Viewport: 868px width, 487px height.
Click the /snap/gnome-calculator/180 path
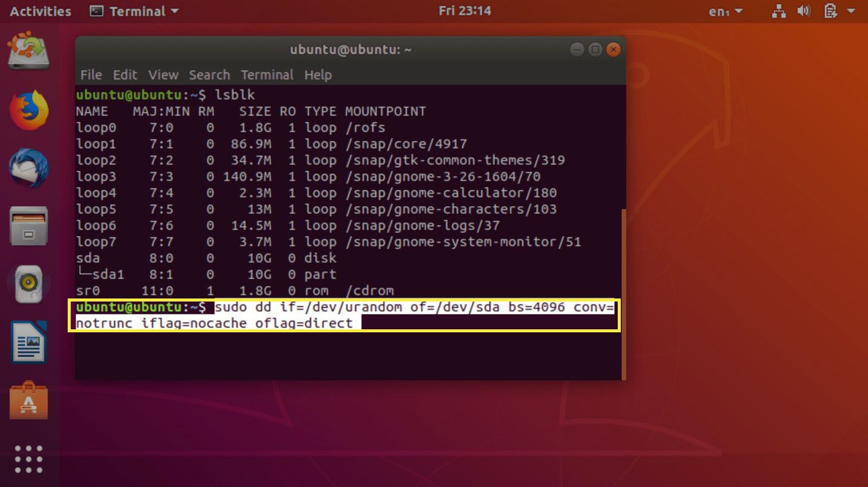pos(451,193)
